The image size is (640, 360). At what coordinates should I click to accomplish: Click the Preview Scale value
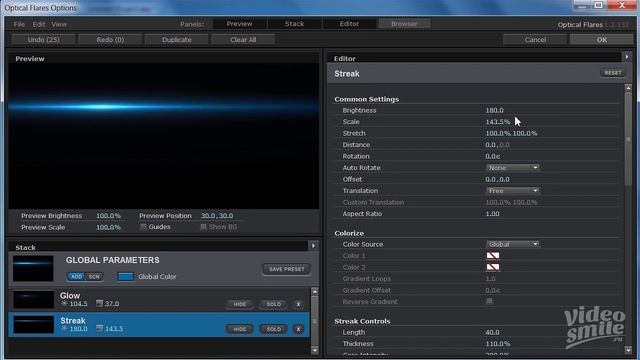(108, 227)
